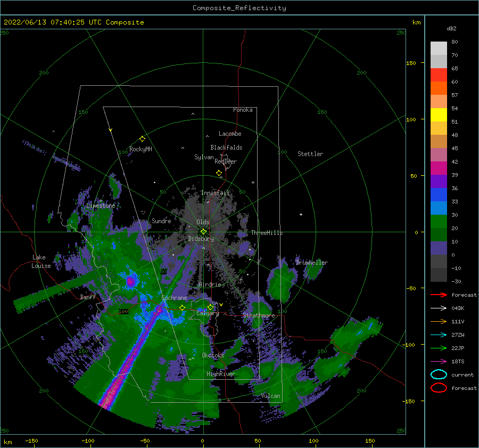Click the Innisfail label
The height and width of the screenshot is (448, 479).
tap(215, 193)
